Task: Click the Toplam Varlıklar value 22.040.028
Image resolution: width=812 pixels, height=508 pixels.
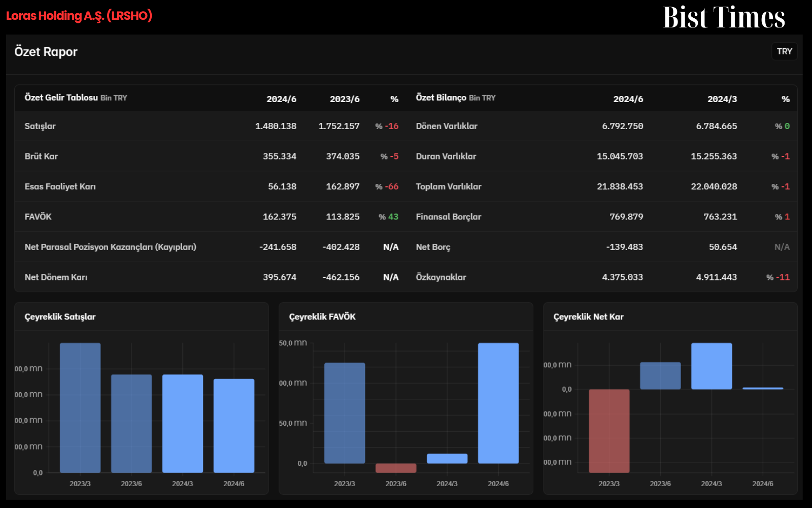Action: point(714,186)
